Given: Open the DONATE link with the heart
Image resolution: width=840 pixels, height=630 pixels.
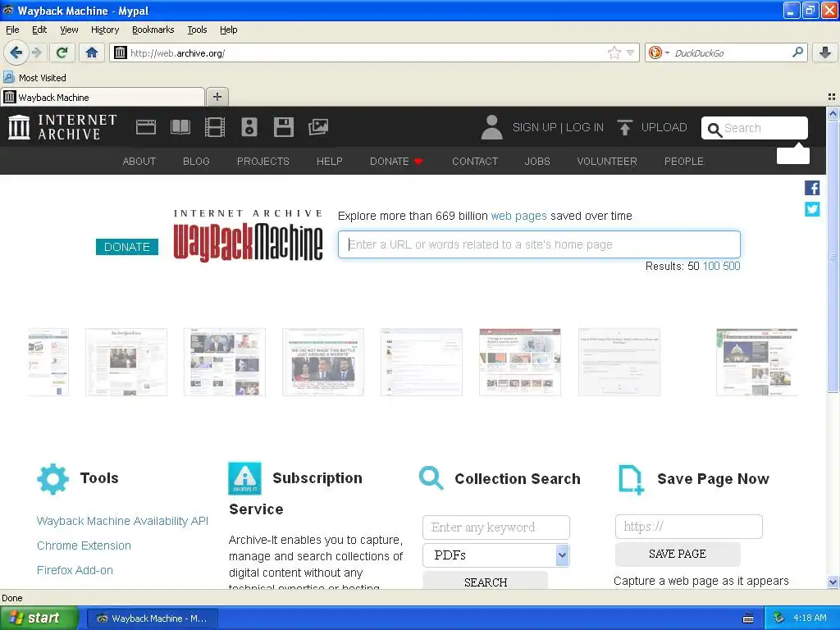Looking at the screenshot, I should pos(396,162).
